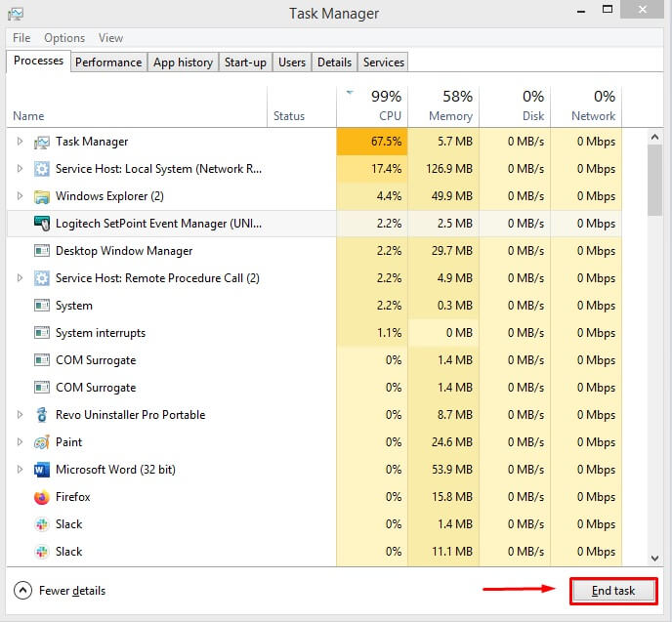Image resolution: width=672 pixels, height=622 pixels.
Task: Click the 49.9 MB memory cell
Action: (443, 196)
